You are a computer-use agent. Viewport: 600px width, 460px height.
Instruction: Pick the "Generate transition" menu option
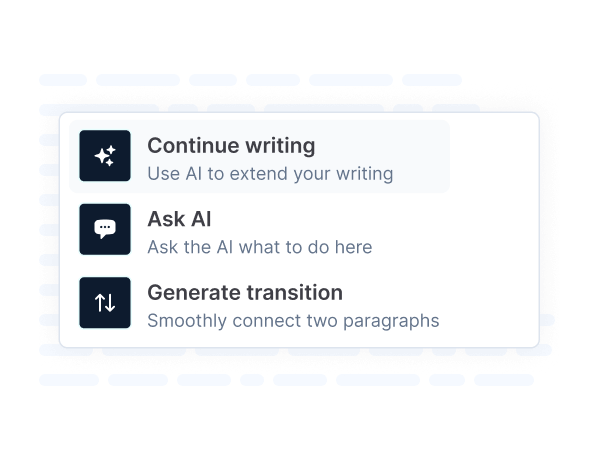(245, 293)
